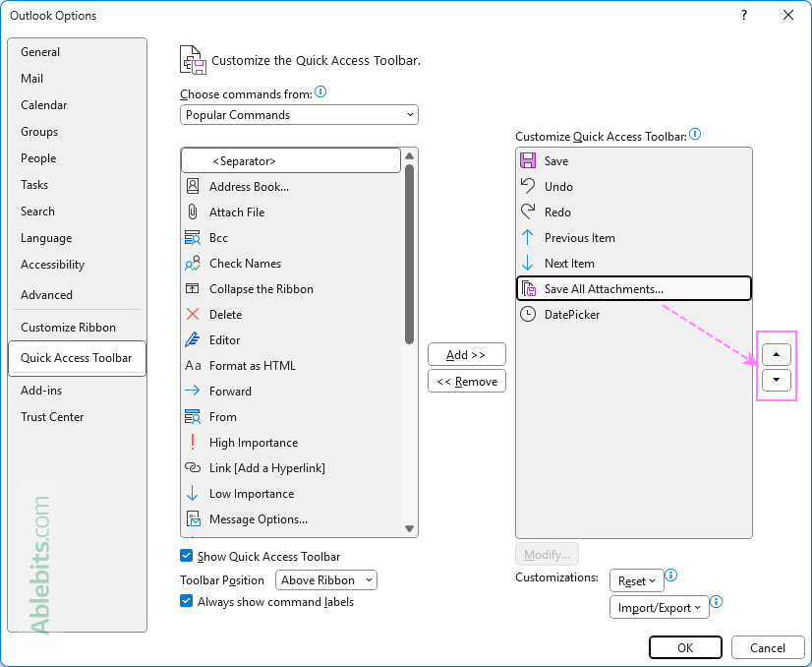Screen dimensions: 812x667
Task: Click the OK button
Action: (685, 647)
